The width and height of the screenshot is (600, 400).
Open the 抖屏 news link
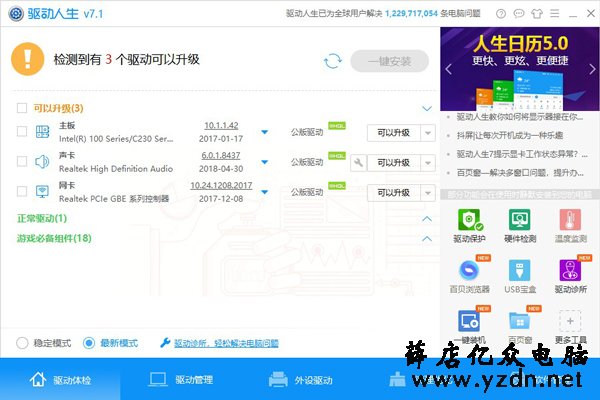click(510, 135)
